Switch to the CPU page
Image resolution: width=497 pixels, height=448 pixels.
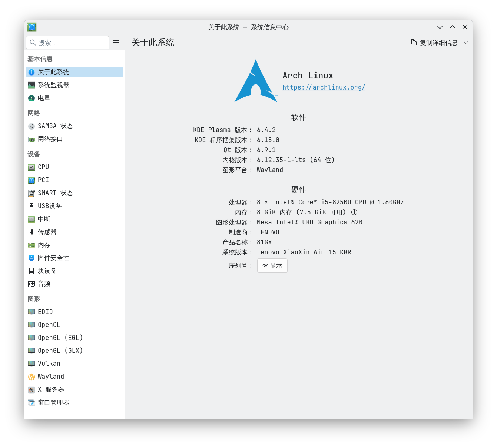tap(43, 167)
